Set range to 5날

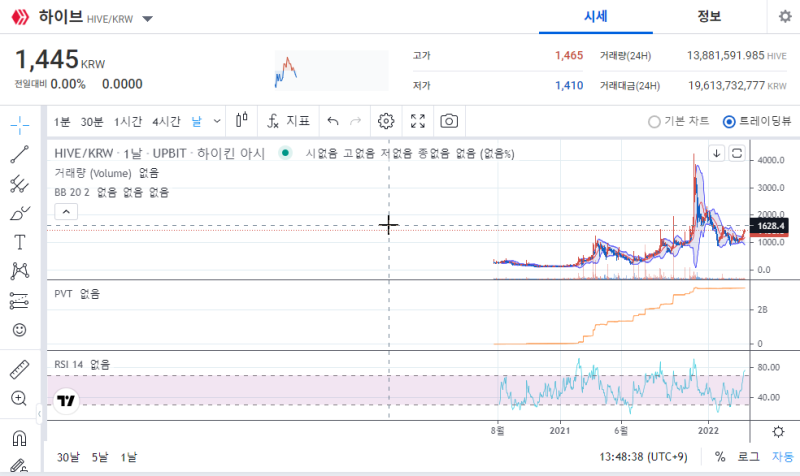pyautogui.click(x=100, y=457)
